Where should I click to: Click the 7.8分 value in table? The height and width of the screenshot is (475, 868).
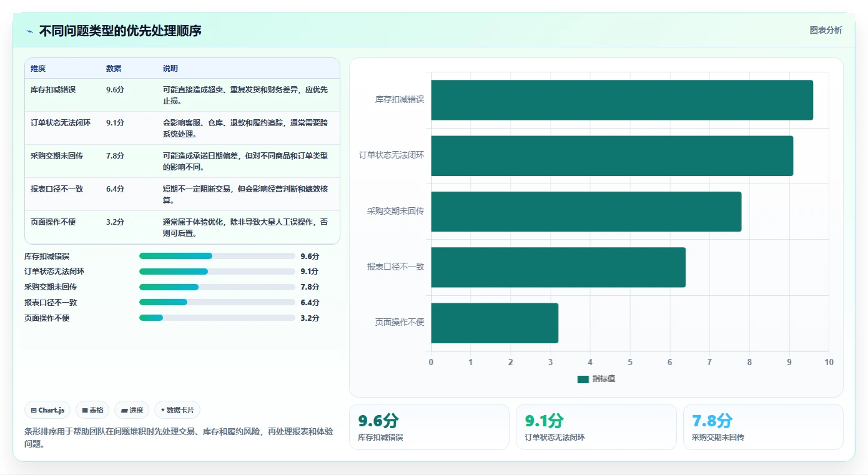click(116, 156)
